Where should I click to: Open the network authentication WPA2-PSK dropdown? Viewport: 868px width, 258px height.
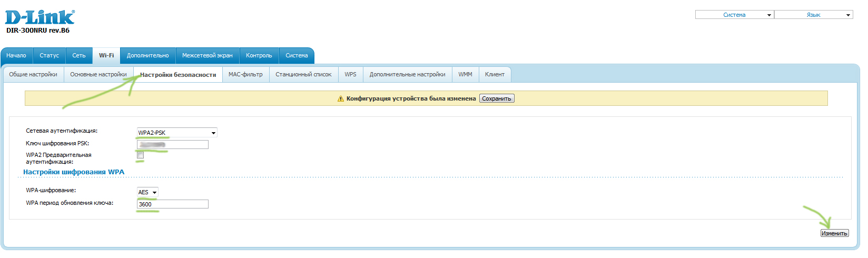[x=176, y=133]
